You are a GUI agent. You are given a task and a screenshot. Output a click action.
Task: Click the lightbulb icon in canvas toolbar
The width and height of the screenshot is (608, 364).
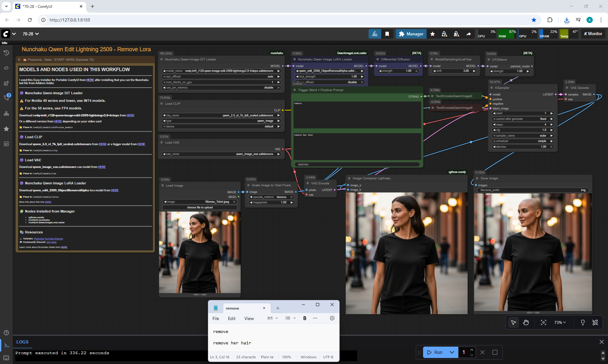click(x=583, y=322)
